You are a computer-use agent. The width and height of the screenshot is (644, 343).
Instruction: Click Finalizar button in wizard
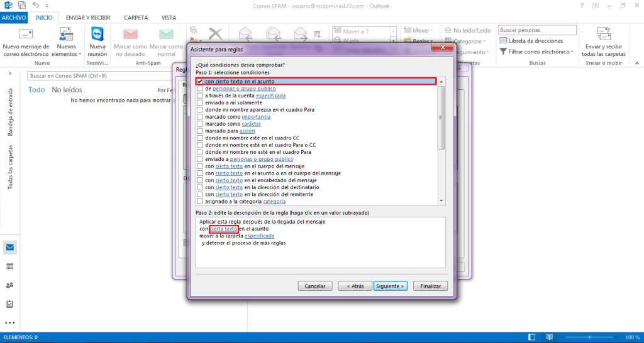[x=430, y=286]
